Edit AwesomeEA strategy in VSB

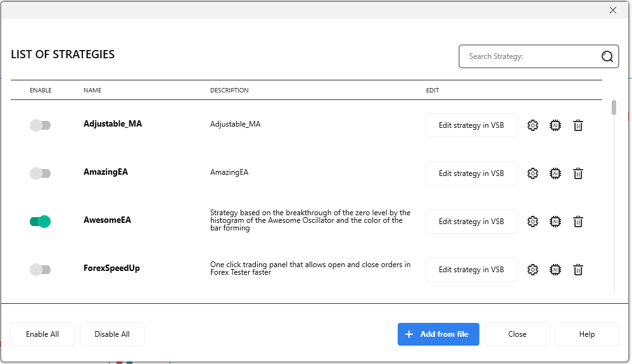pyautogui.click(x=471, y=222)
